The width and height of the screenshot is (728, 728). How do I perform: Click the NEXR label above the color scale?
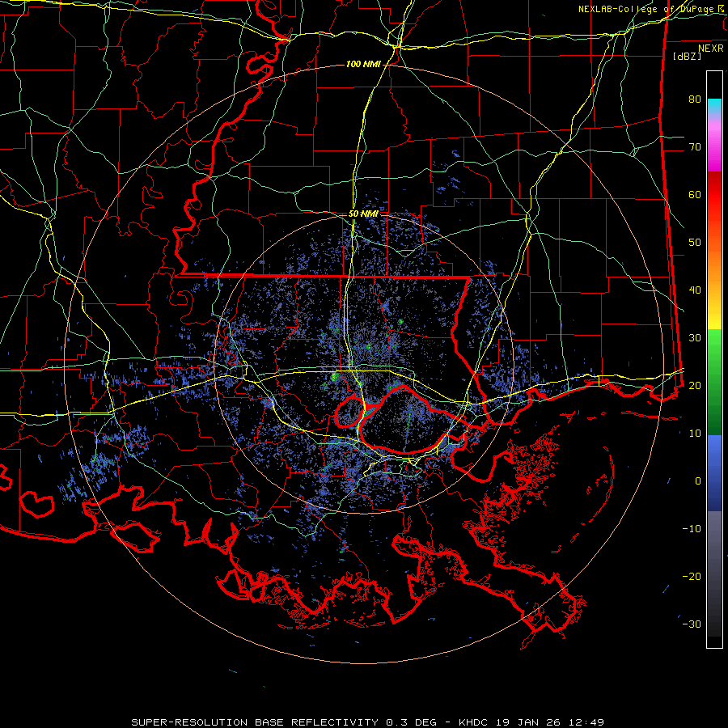(711, 49)
